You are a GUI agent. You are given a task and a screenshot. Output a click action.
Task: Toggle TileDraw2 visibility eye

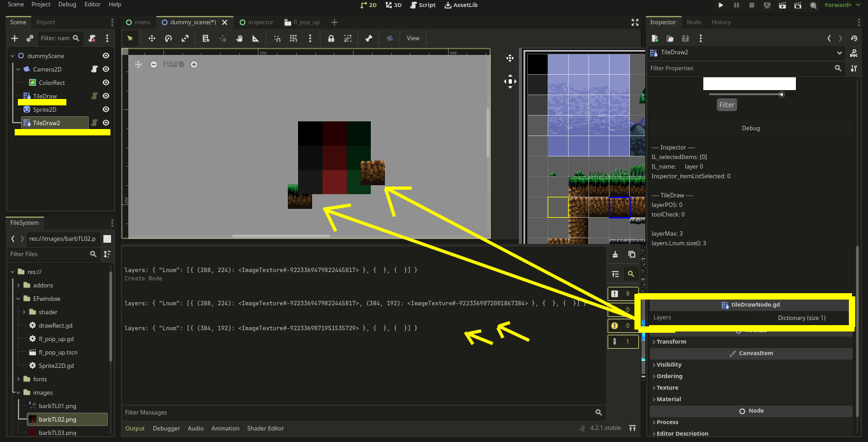click(106, 123)
